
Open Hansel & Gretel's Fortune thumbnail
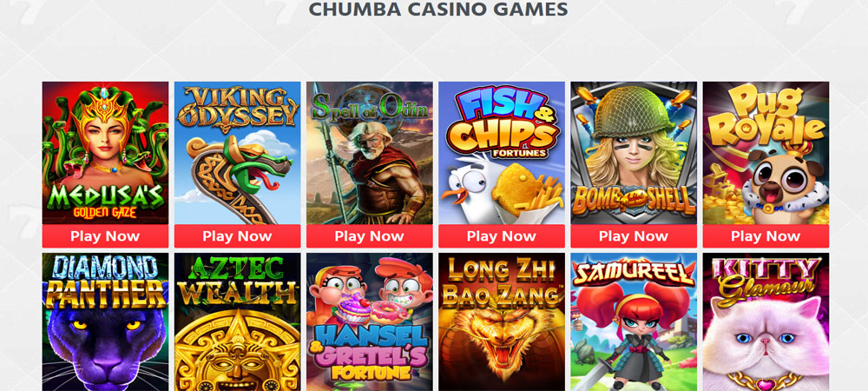pyautogui.click(x=370, y=322)
